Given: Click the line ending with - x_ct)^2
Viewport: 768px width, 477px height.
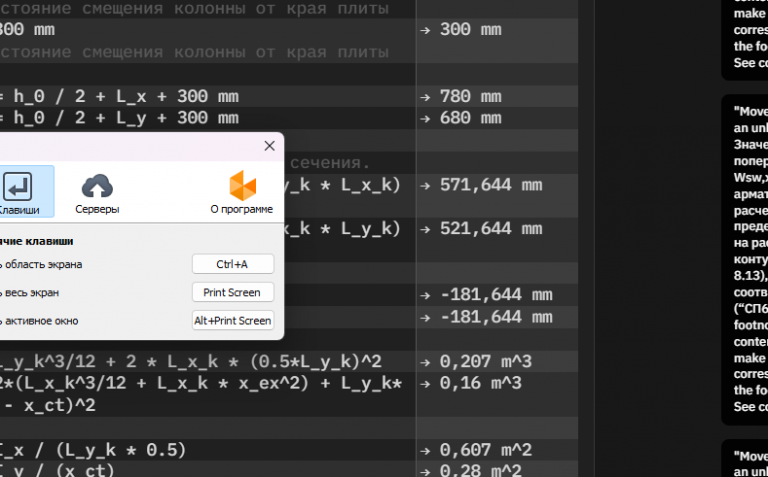Looking at the screenshot, I should click(x=48, y=405).
